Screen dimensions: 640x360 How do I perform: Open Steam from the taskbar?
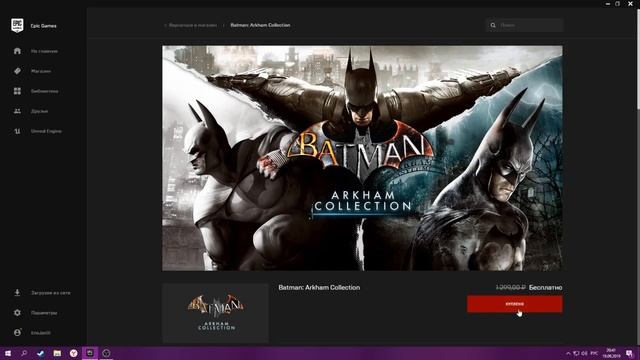[x=40, y=353]
